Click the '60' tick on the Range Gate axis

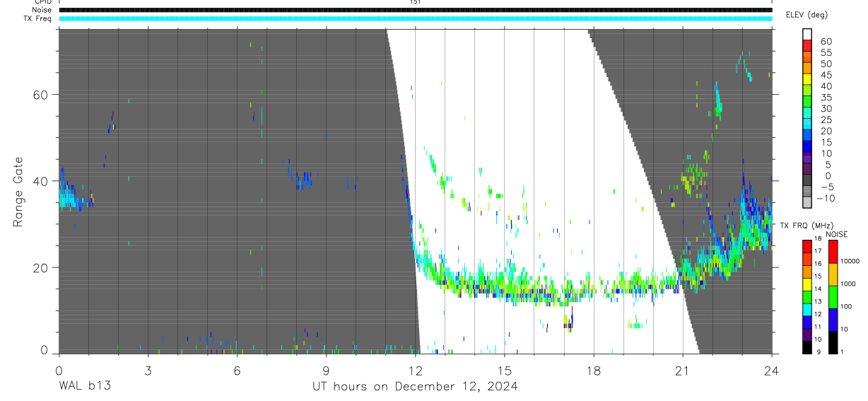click(42, 95)
